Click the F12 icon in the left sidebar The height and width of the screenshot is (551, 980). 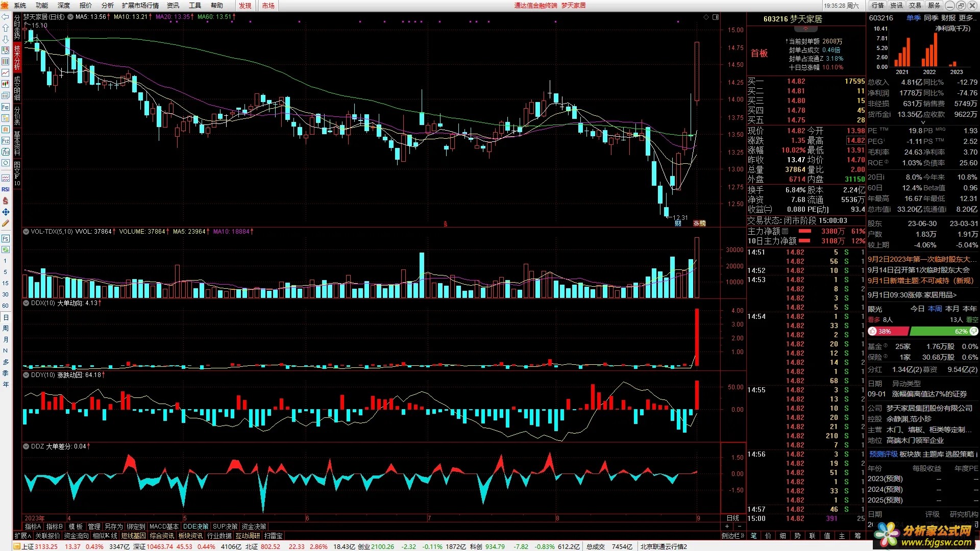(x=6, y=140)
